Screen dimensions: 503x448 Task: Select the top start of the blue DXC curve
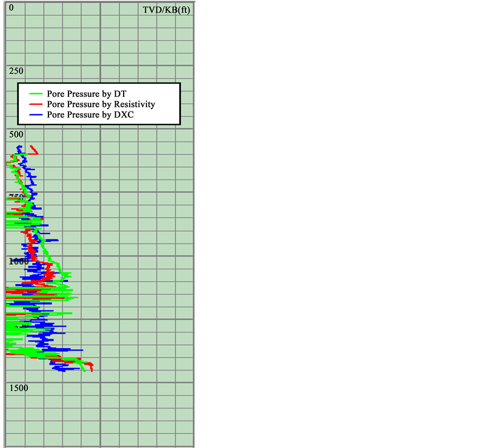click(19, 147)
